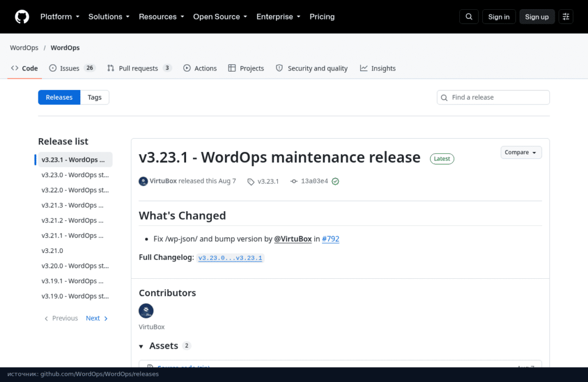The width and height of the screenshot is (588, 382).
Task: Open the Compare dropdown
Action: [x=521, y=153]
